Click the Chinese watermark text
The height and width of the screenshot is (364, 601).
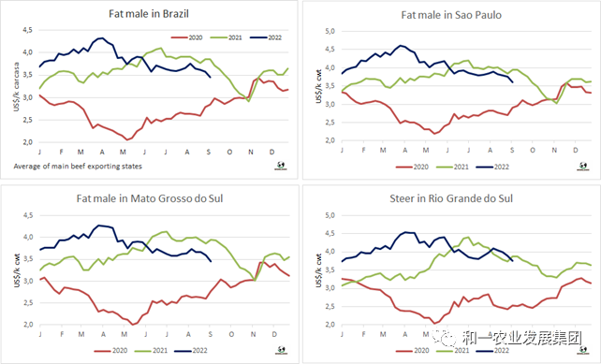[x=522, y=338]
